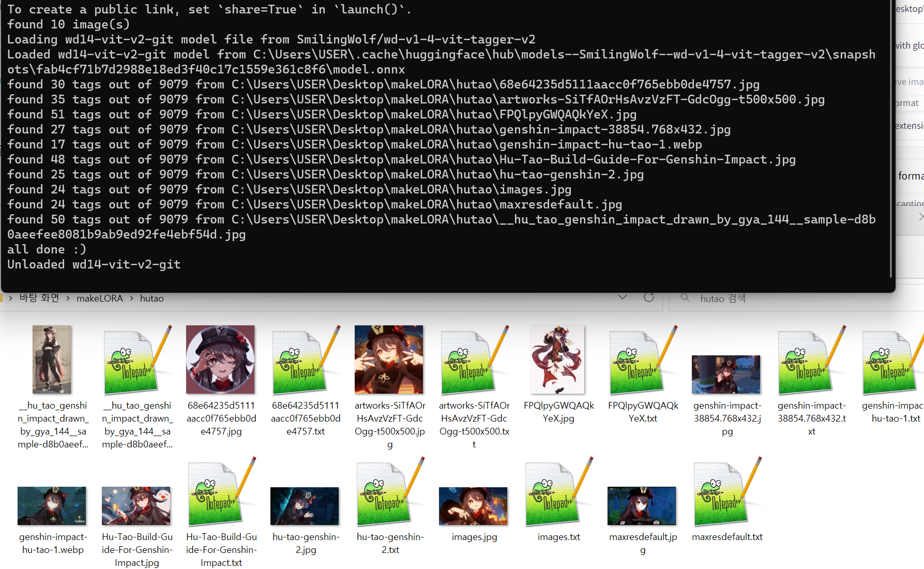The image size is (924, 569).
Task: Select the images.jpg thumbnail
Action: 473,506
